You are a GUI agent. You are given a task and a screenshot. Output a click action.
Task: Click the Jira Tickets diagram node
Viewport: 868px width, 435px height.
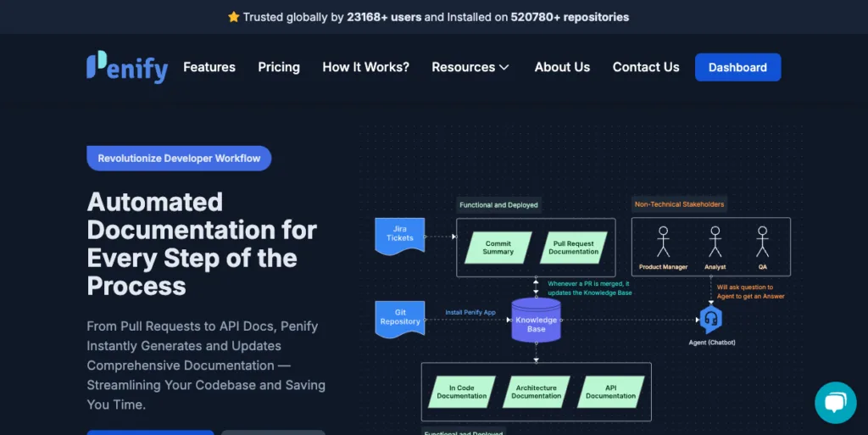click(x=400, y=236)
